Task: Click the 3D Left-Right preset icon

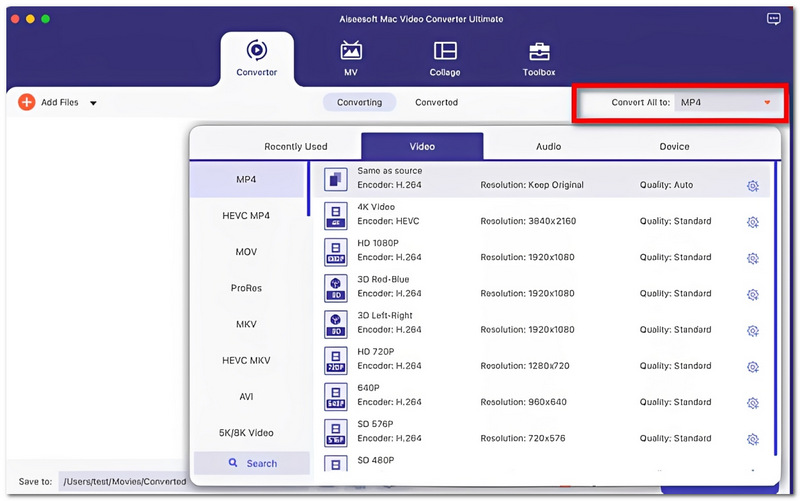Action: (336, 324)
